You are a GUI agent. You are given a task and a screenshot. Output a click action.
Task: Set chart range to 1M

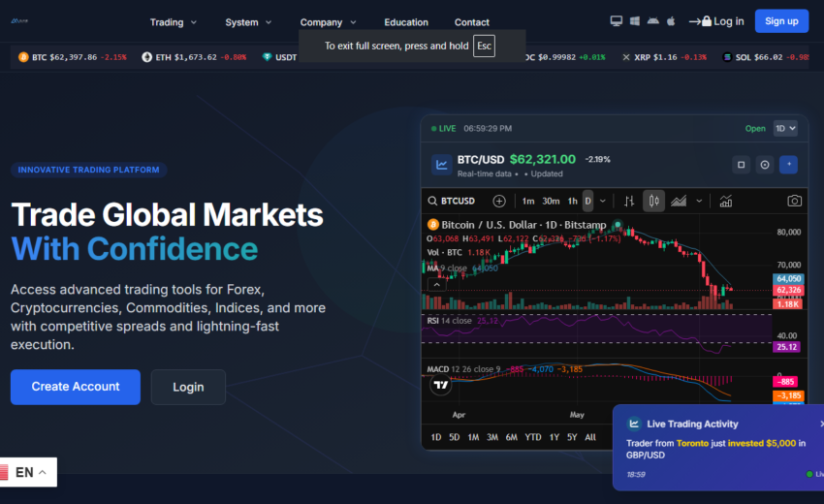(473, 437)
